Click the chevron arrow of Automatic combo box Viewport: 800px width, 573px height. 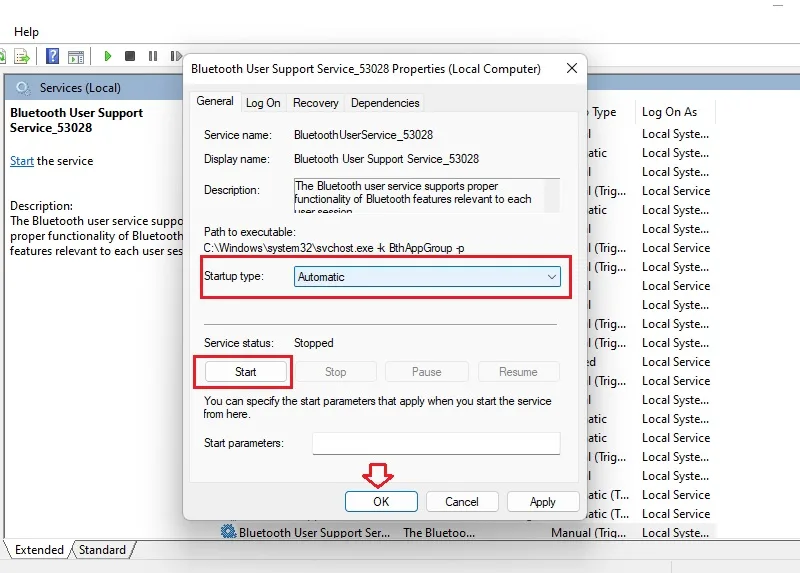click(x=552, y=277)
